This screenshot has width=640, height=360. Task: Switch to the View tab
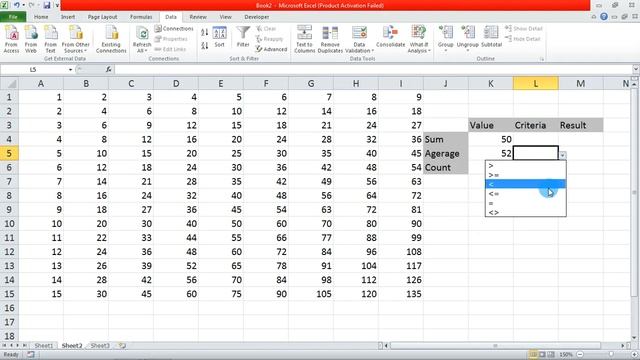225,17
